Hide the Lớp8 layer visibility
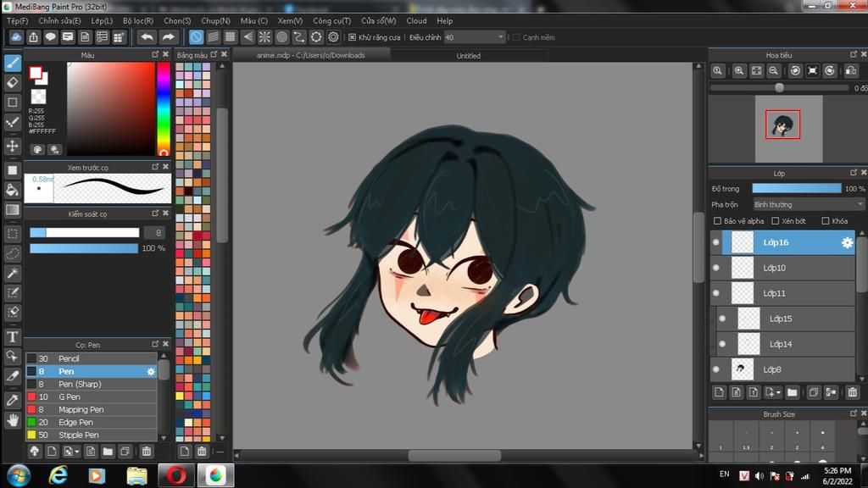The width and height of the screenshot is (868, 488). tap(716, 369)
